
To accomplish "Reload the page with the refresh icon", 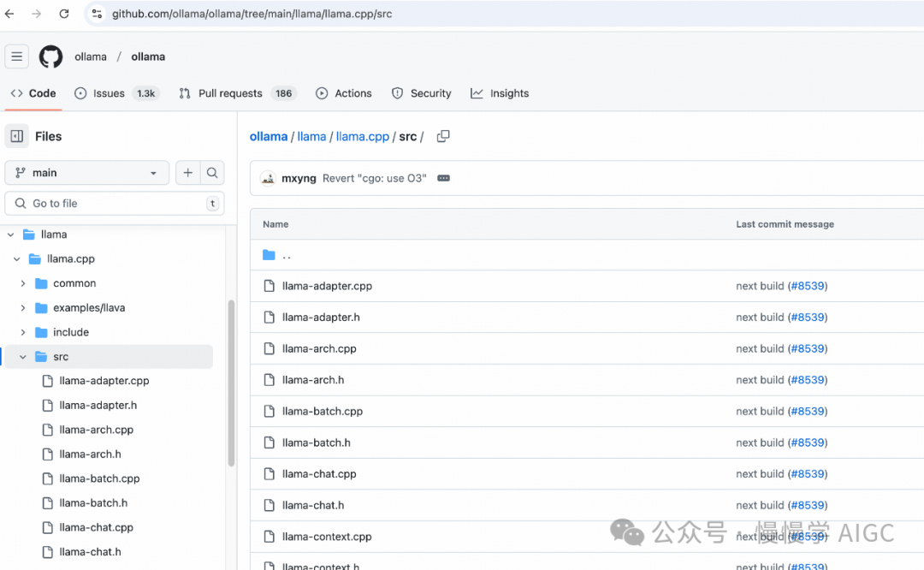I will 64,14.
